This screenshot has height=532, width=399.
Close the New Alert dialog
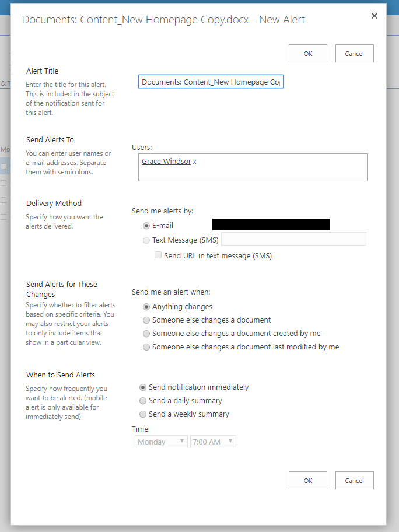tap(374, 16)
